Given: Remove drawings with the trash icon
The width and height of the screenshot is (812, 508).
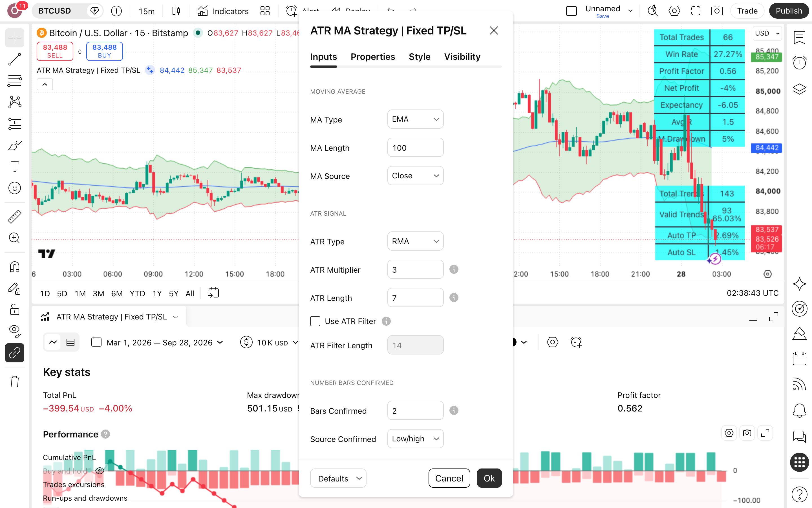Looking at the screenshot, I should click(14, 381).
